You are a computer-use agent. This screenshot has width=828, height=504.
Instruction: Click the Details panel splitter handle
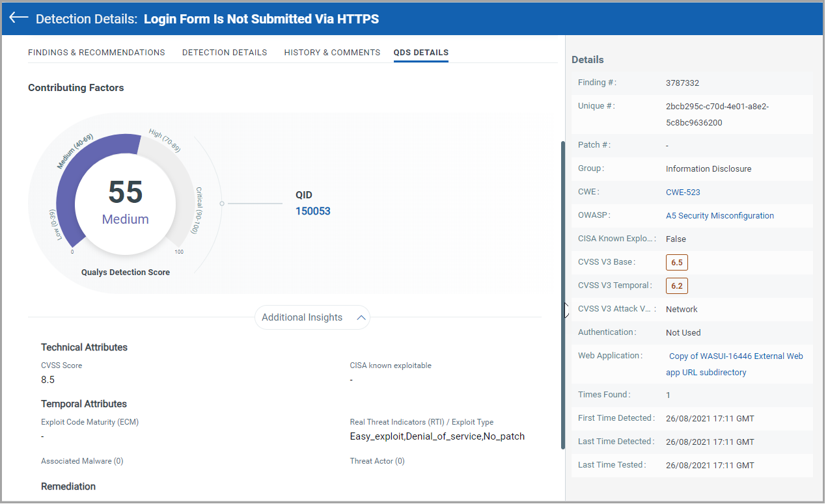click(566, 310)
